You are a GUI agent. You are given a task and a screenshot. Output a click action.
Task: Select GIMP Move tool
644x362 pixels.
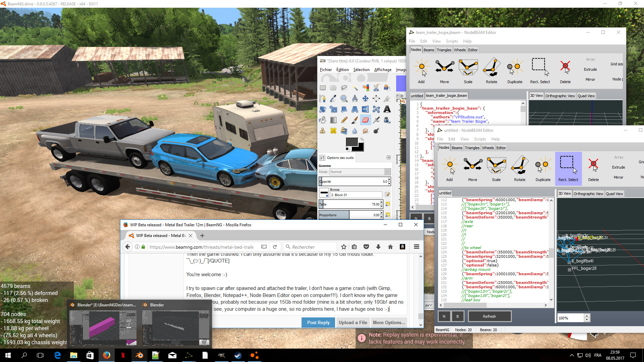[366, 99]
